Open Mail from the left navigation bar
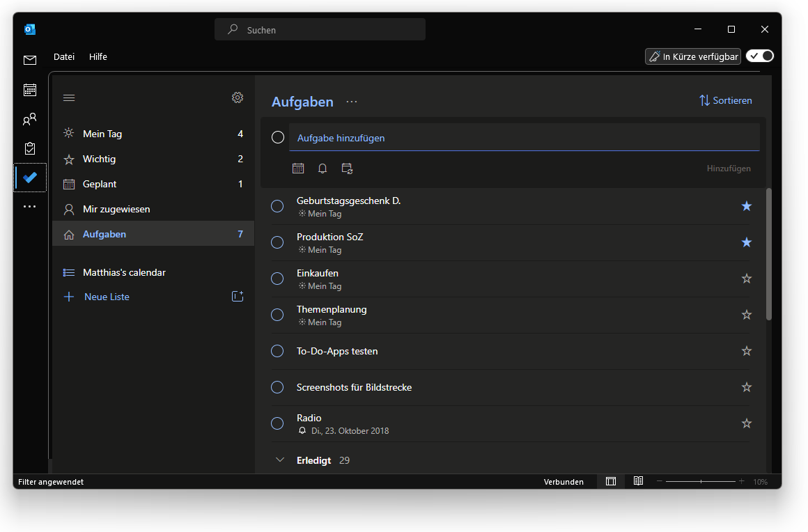 point(29,61)
